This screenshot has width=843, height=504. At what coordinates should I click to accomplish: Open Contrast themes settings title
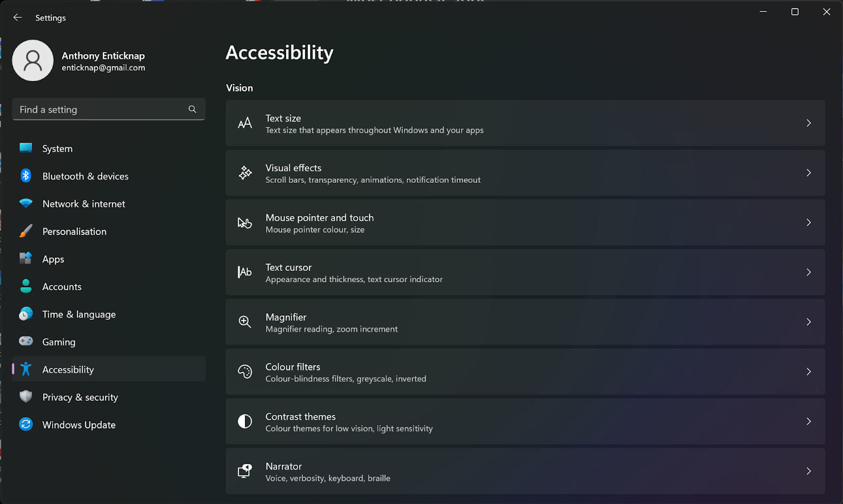[x=300, y=417]
